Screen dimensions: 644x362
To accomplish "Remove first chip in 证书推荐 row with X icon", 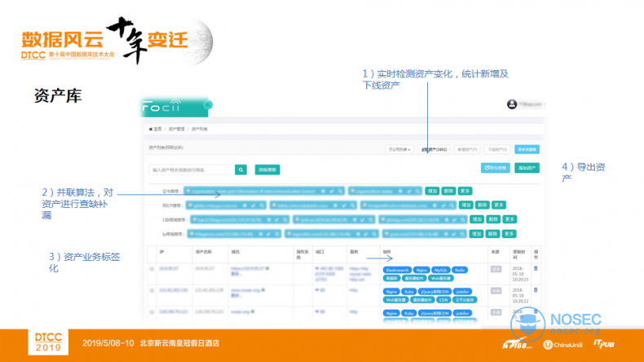I will 323,191.
